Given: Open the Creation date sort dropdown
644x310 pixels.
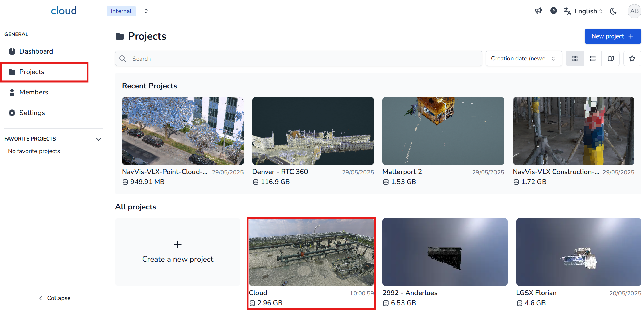Looking at the screenshot, I should tap(523, 59).
